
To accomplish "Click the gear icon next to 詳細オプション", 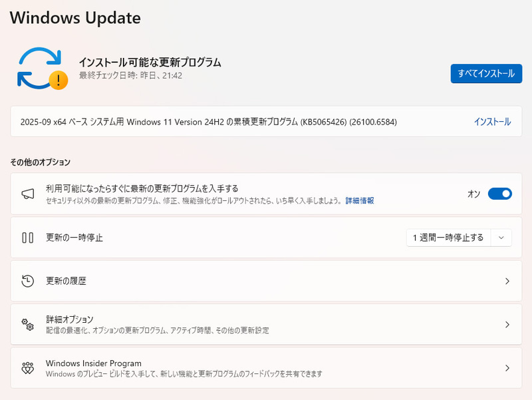I will point(27,323).
